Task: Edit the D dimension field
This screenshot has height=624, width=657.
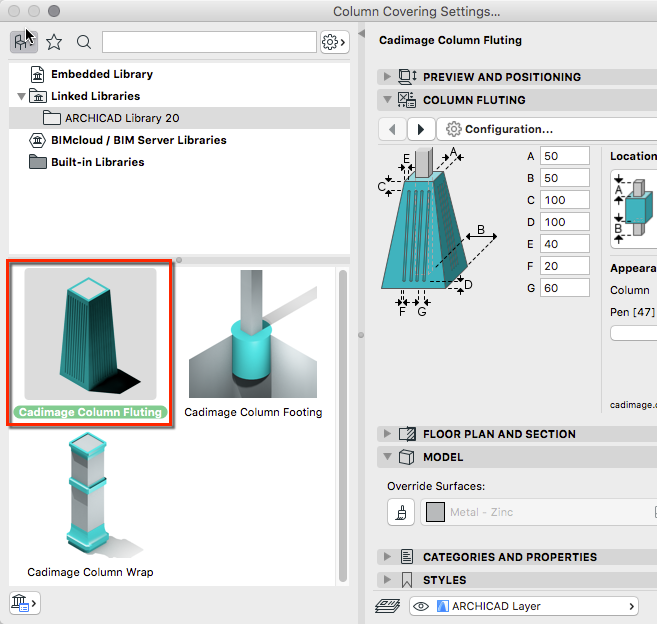Action: (x=564, y=222)
